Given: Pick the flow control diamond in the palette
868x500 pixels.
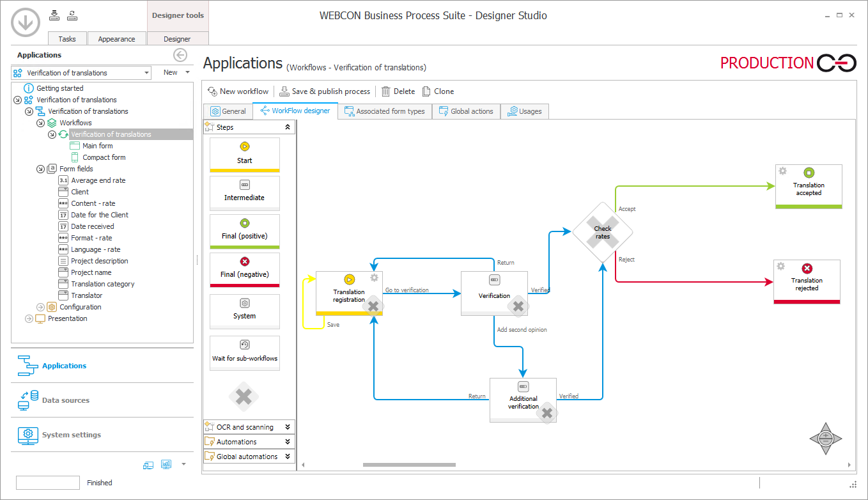Looking at the screenshot, I should tap(244, 397).
